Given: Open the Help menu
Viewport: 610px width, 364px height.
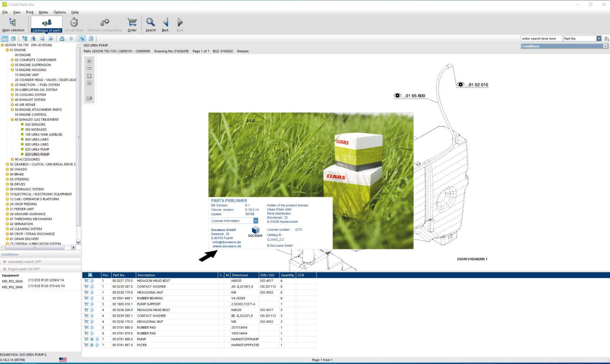Looking at the screenshot, I should (75, 12).
